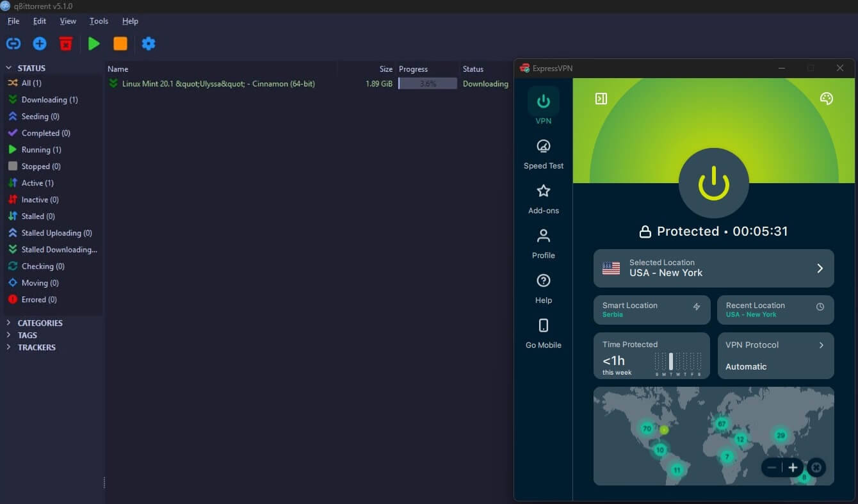Connect to Recent Location USA - New York
Image resolution: width=858 pixels, height=504 pixels.
click(775, 310)
